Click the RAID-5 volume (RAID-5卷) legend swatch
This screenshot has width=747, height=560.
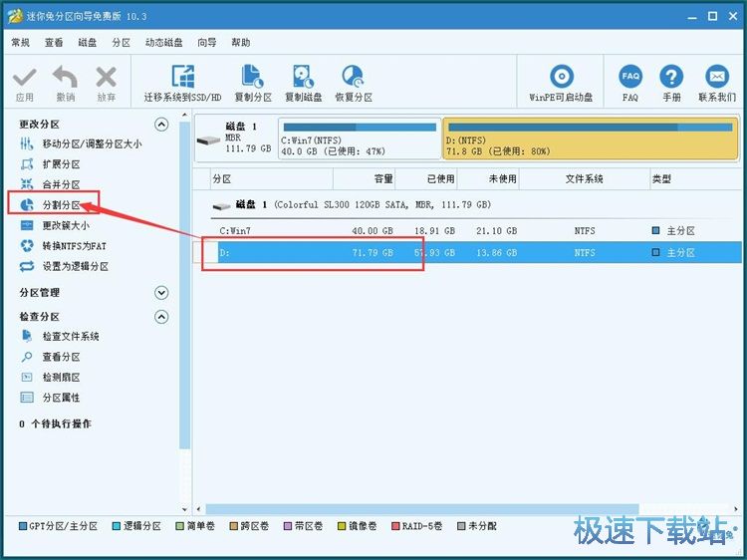click(x=395, y=526)
